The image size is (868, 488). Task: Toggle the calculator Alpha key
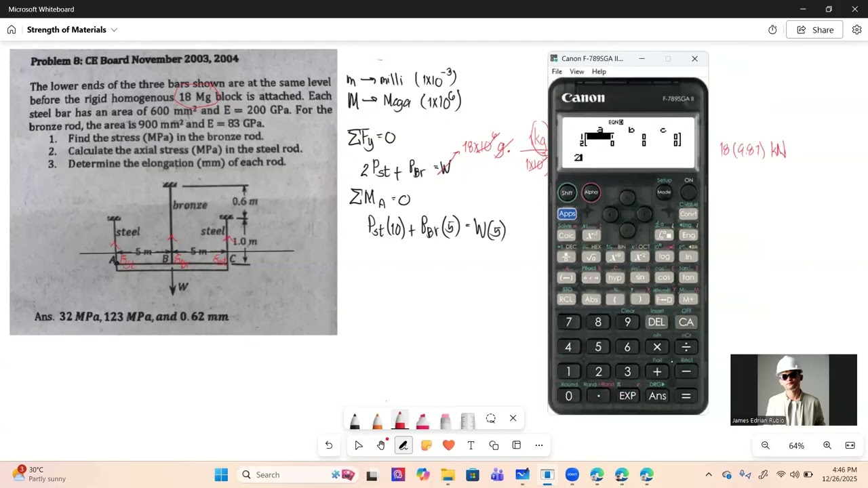coord(591,192)
